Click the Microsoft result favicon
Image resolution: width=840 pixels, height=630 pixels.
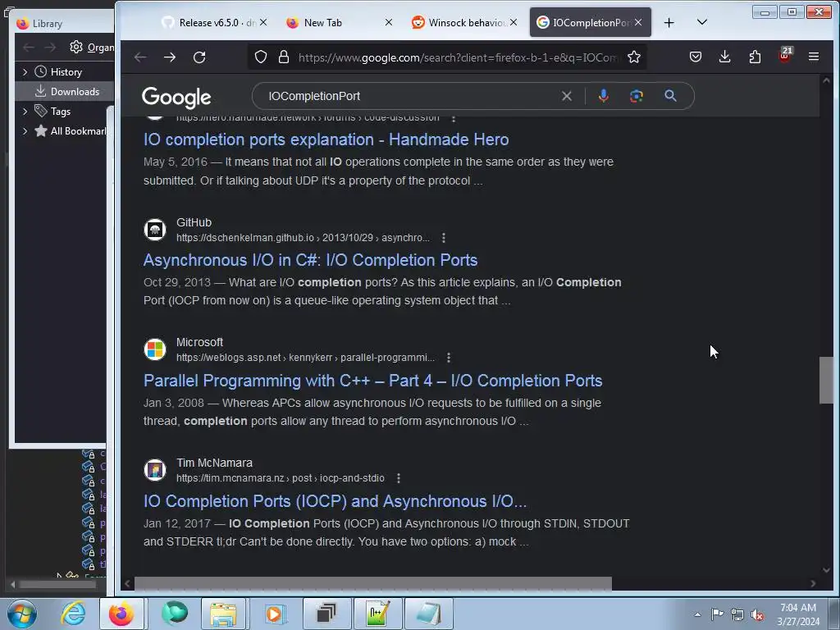[155, 349]
